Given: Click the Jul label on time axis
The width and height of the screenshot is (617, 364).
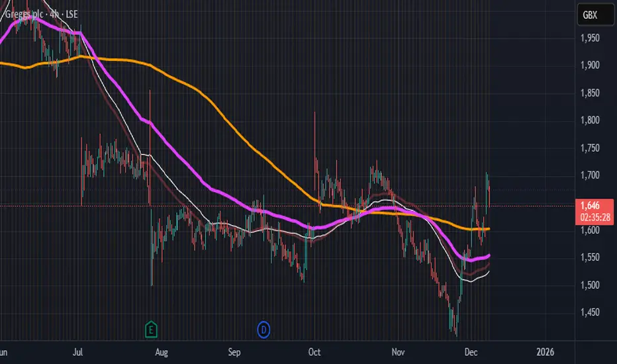Looking at the screenshot, I should (77, 352).
